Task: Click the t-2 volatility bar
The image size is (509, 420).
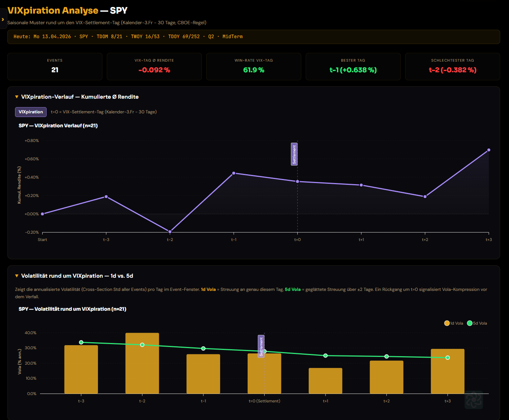Action: [x=142, y=363]
